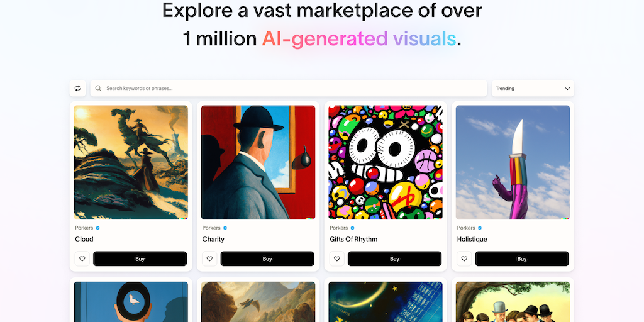
Task: Click Porkers creator link on Cloud card
Action: click(x=84, y=228)
